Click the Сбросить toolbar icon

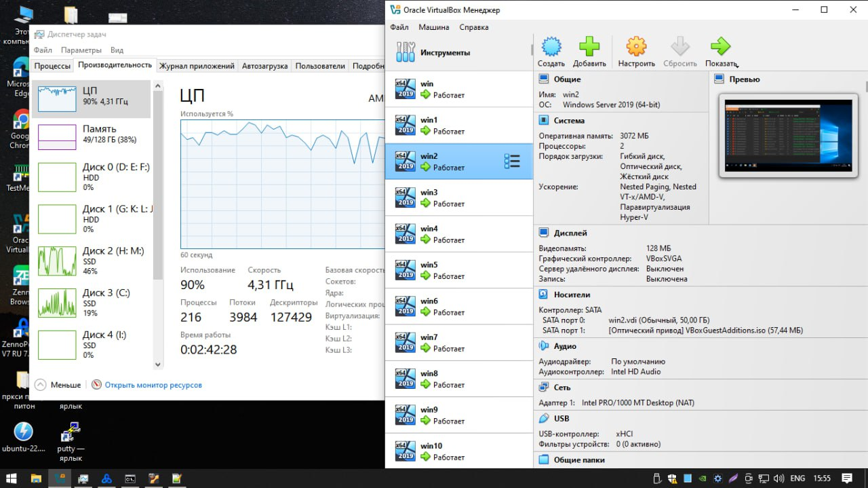tap(679, 47)
